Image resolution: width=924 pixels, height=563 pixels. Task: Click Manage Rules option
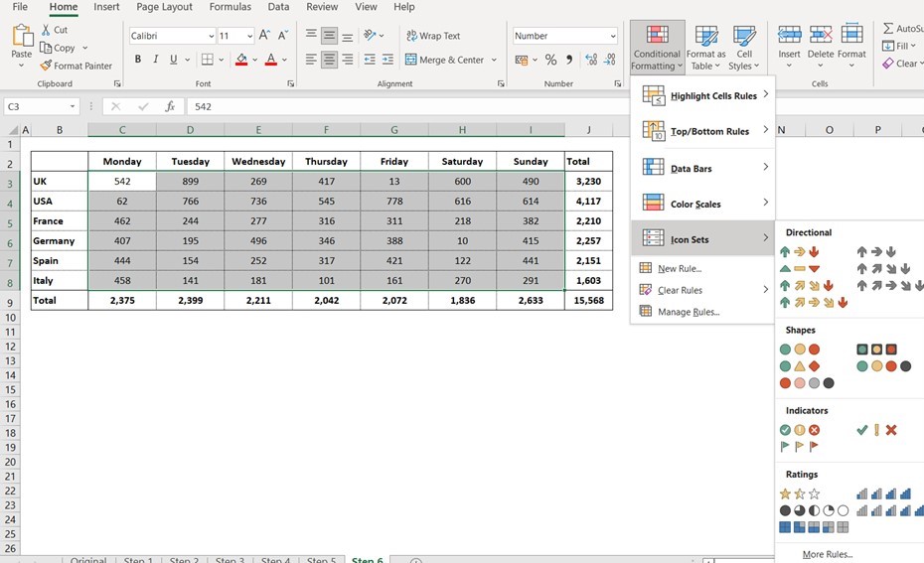pyautogui.click(x=688, y=312)
